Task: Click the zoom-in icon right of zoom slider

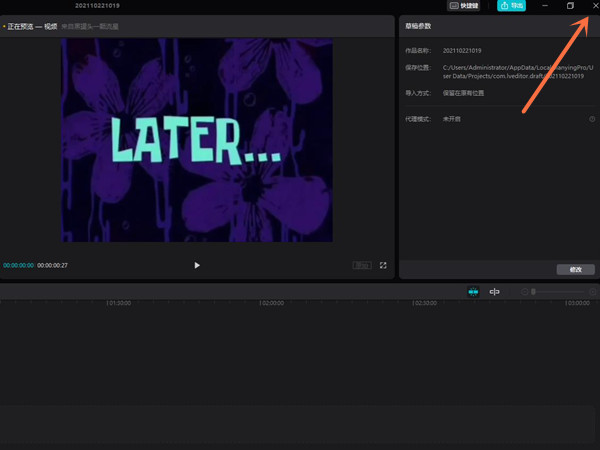Action: coord(591,292)
